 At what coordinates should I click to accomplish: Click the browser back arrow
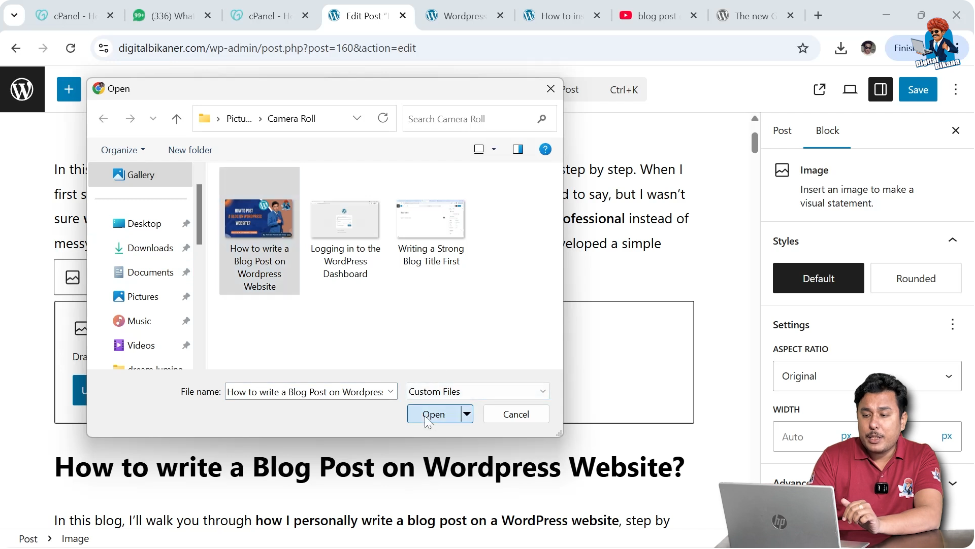pos(16,48)
